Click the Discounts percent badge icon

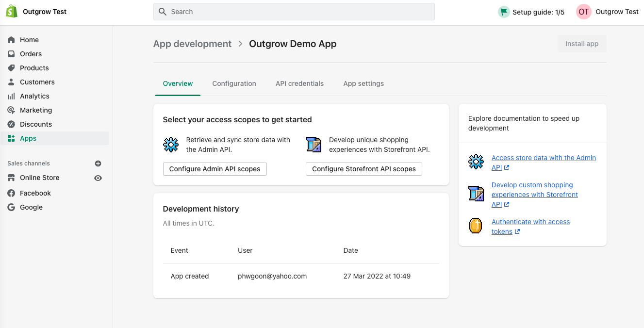click(11, 124)
